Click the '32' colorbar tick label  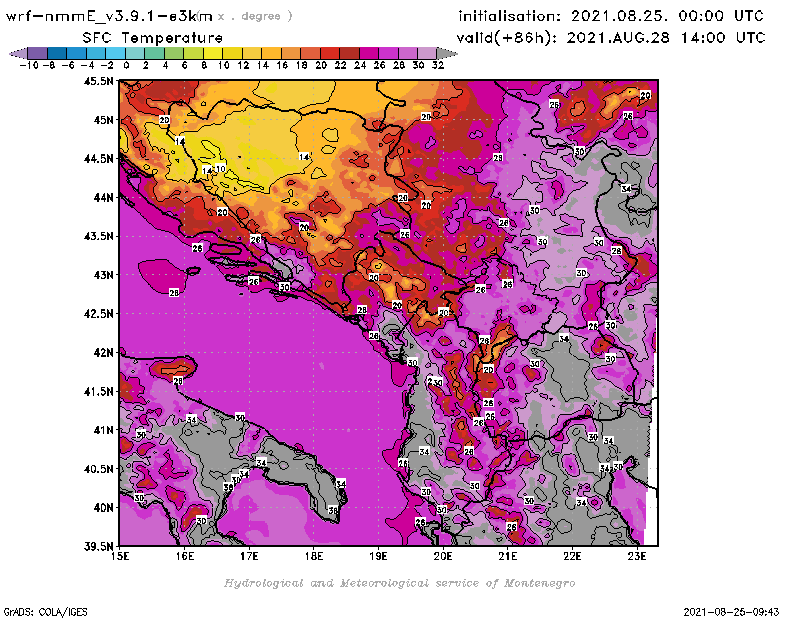tap(438, 65)
